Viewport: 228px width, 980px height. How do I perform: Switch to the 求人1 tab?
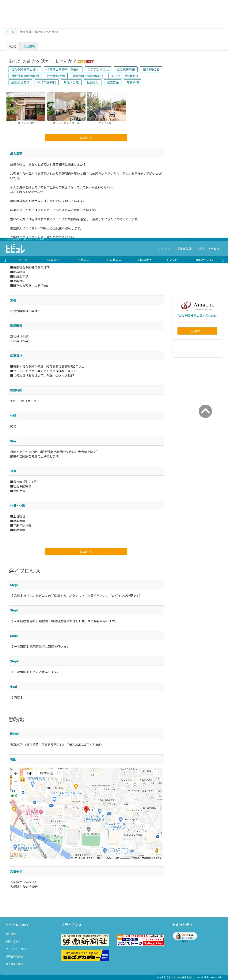[x=13, y=46]
